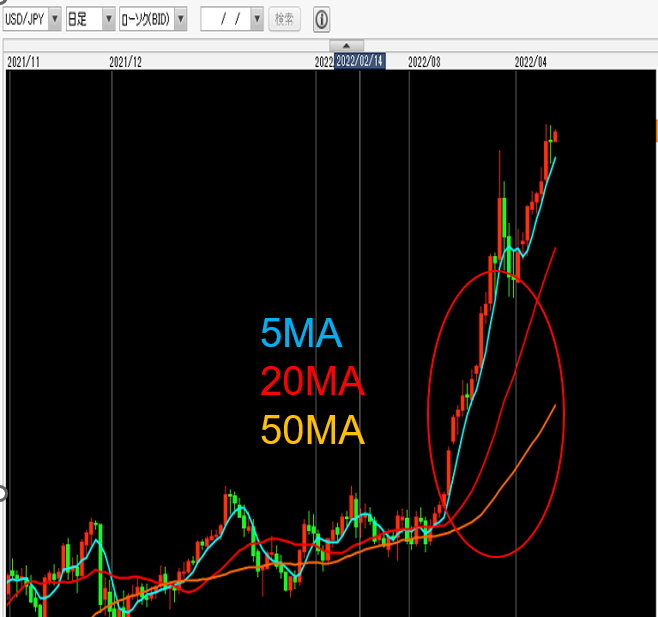Click the 2022/04 label on the time axis
The height and width of the screenshot is (617, 658).
(x=530, y=62)
